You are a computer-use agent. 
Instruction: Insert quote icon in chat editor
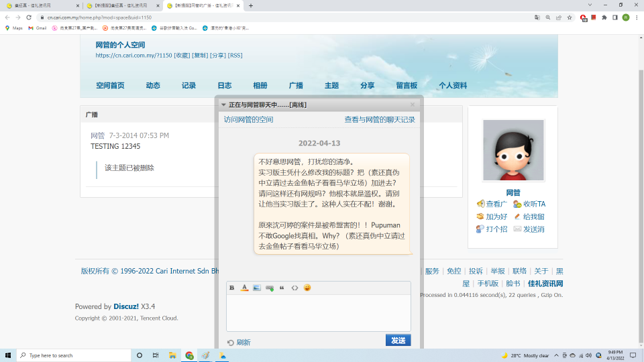click(282, 288)
